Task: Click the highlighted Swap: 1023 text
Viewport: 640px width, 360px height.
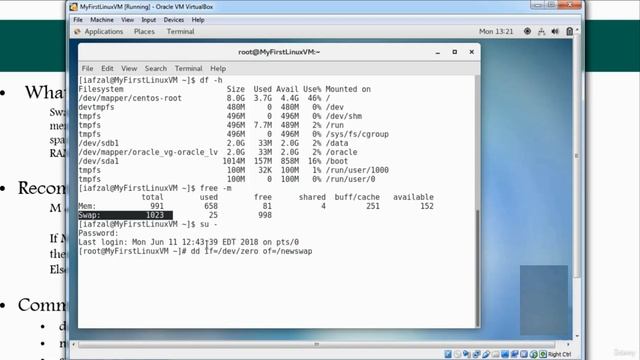Action: pyautogui.click(x=125, y=215)
